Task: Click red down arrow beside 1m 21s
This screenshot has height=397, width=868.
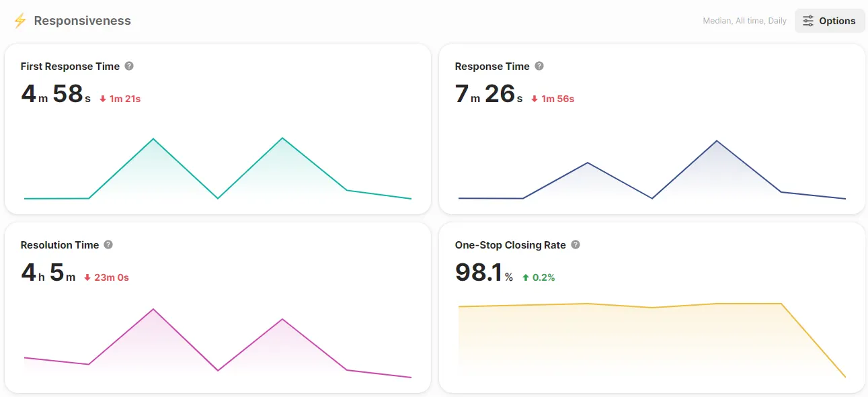Action: point(103,99)
